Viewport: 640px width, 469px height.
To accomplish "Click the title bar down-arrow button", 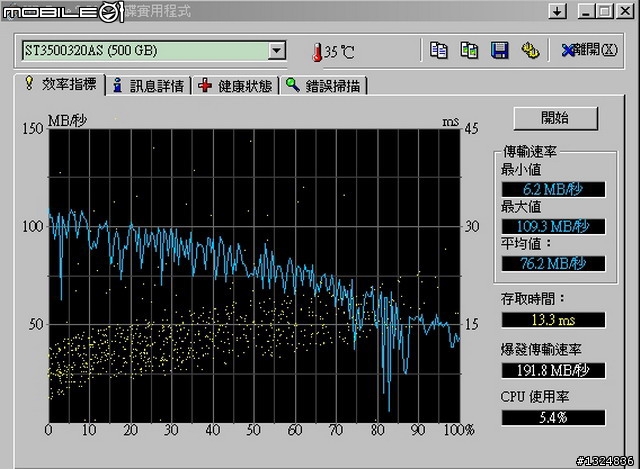I will (556, 12).
